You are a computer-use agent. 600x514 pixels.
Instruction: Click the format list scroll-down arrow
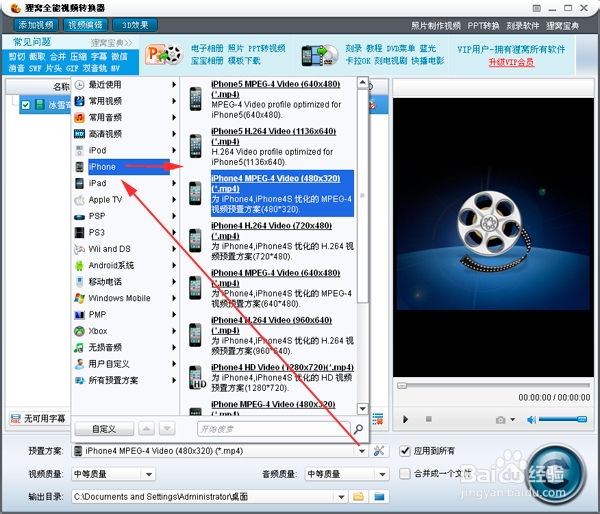362,409
